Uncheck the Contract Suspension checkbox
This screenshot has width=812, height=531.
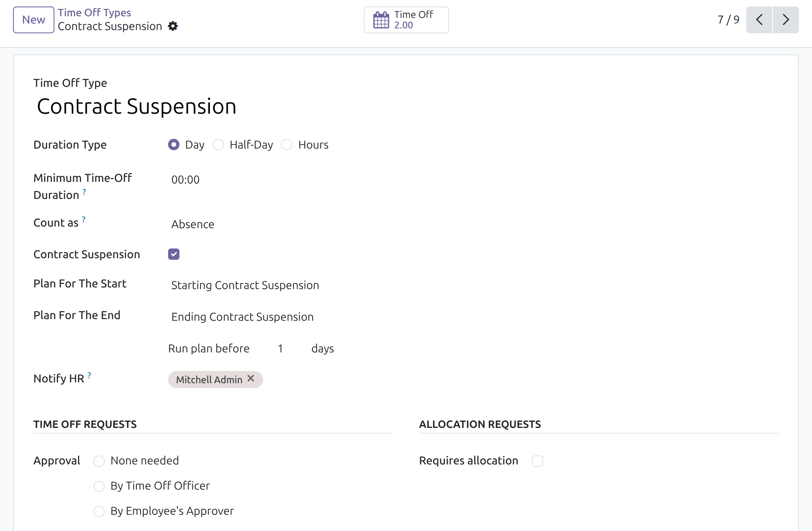[174, 254]
